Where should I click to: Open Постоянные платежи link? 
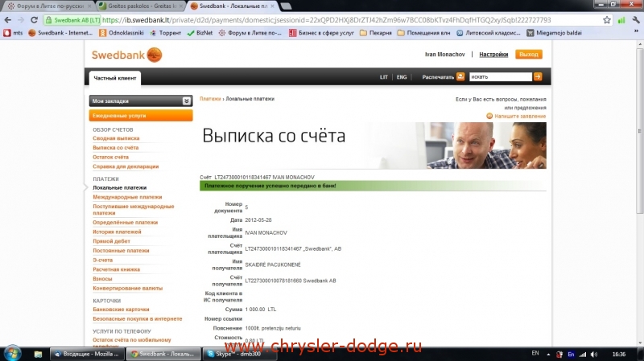(121, 251)
